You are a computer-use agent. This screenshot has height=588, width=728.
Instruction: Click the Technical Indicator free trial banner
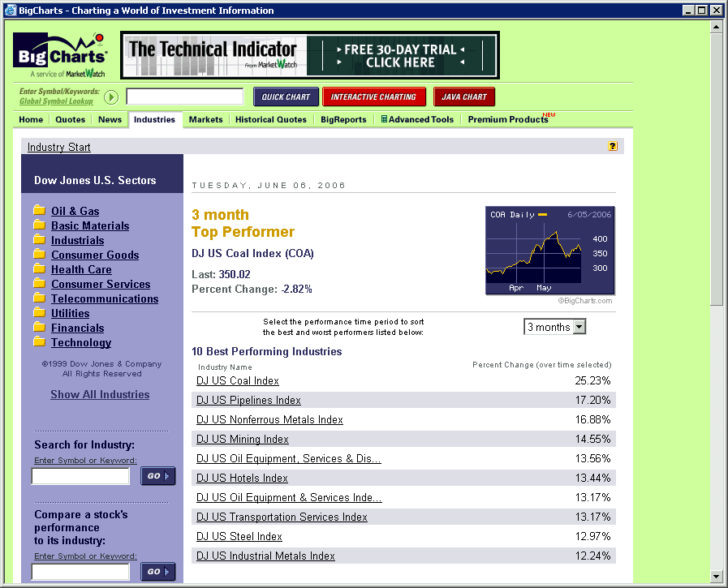tap(310, 54)
